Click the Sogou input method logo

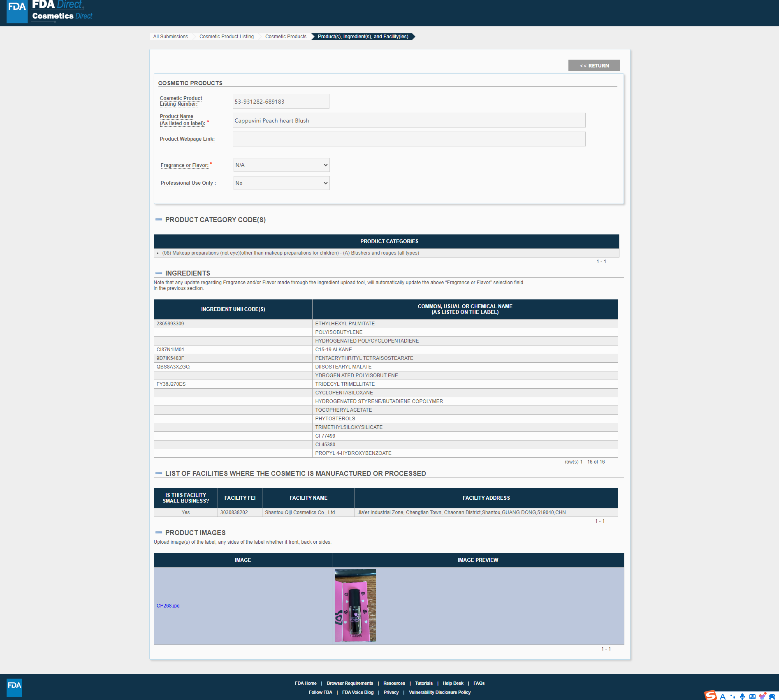tap(711, 695)
